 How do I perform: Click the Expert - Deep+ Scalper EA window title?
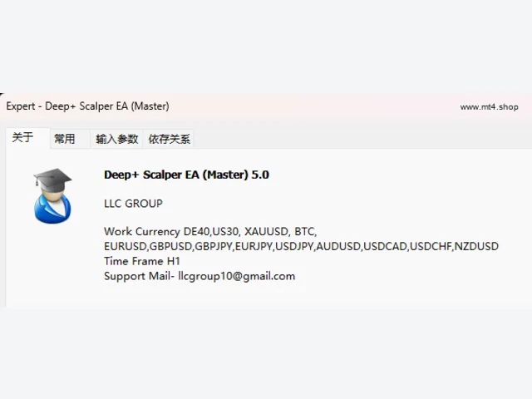click(87, 106)
